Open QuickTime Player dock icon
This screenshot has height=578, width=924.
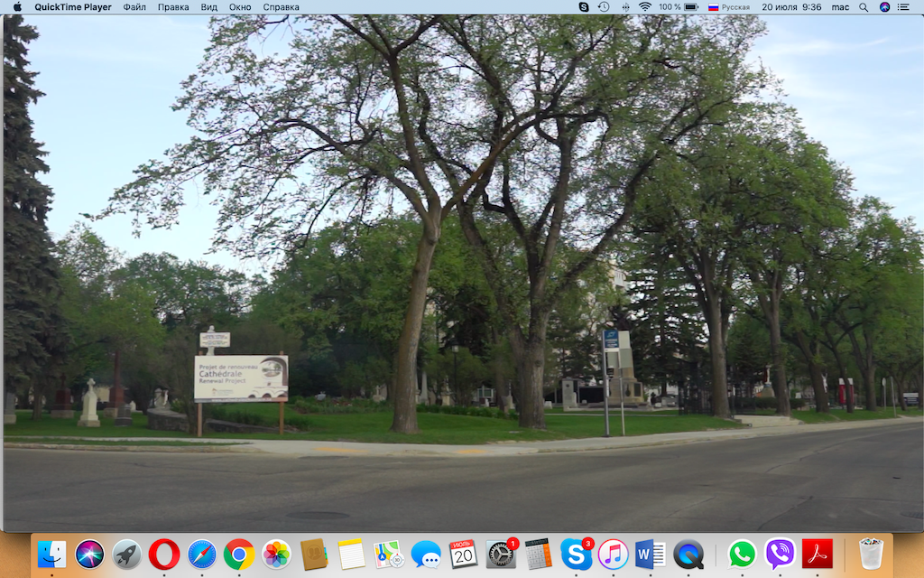tap(688, 555)
